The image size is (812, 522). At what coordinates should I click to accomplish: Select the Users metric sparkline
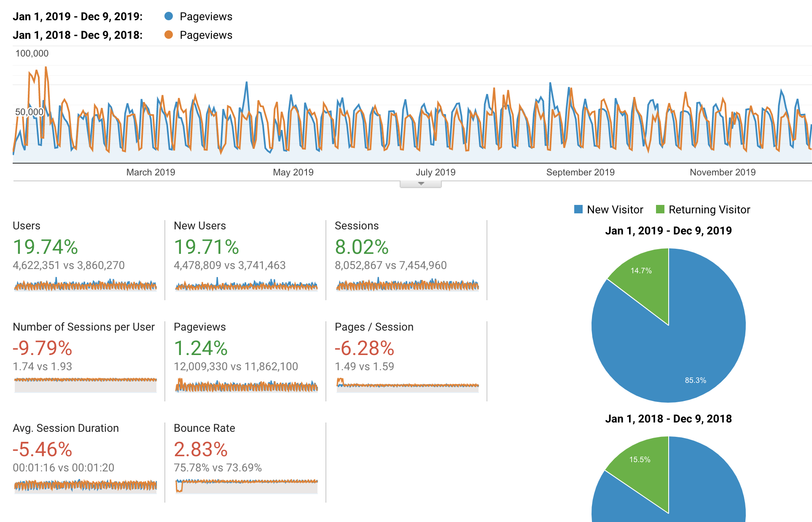point(85,285)
